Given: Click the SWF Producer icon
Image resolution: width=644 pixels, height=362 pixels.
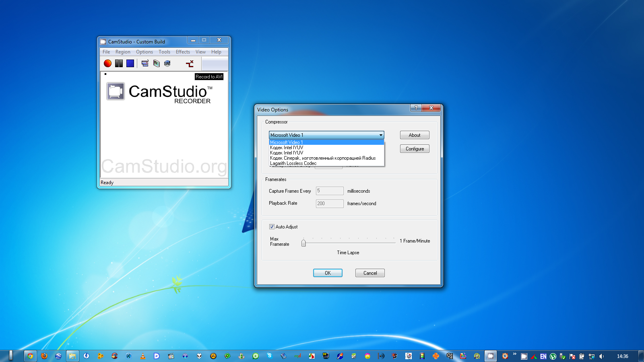Looking at the screenshot, I should point(167,64).
